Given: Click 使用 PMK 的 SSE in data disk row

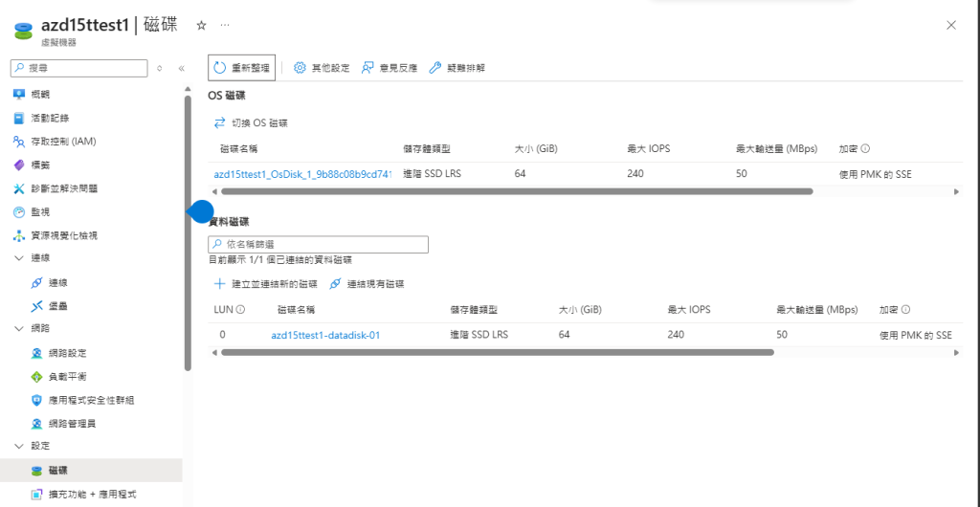Looking at the screenshot, I should click(916, 336).
